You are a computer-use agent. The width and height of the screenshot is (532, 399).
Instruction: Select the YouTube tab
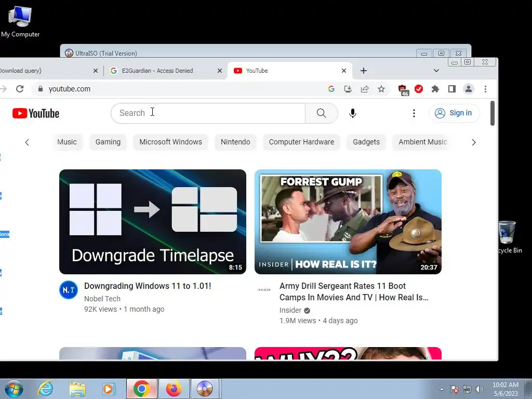coord(285,71)
